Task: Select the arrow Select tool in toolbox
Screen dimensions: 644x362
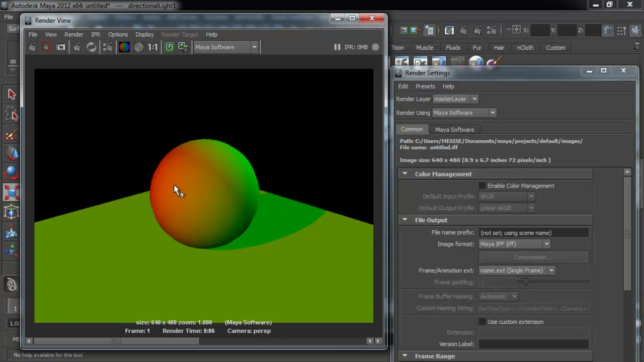Action: [12, 95]
